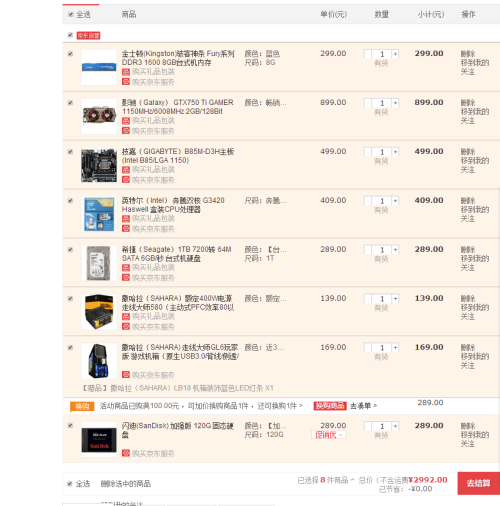This screenshot has height=506, width=500.
Task: Expand the 促销优 promotion dropdown for SanDisk
Action: point(328,435)
